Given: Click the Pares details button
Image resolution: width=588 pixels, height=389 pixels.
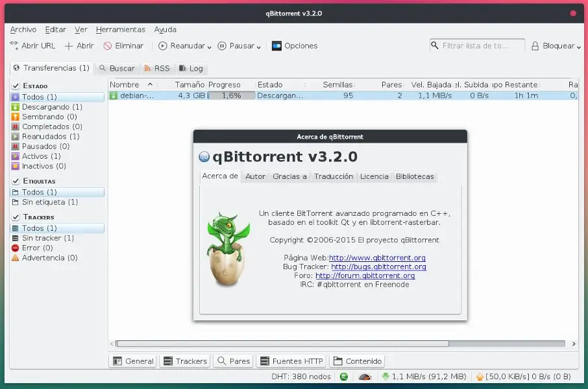Looking at the screenshot, I should 233,361.
